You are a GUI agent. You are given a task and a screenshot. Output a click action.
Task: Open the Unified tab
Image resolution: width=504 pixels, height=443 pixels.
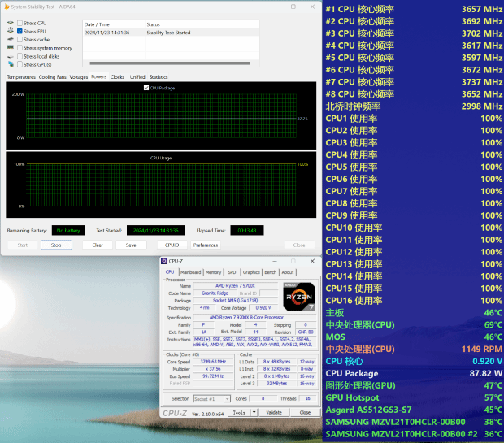coord(137,77)
